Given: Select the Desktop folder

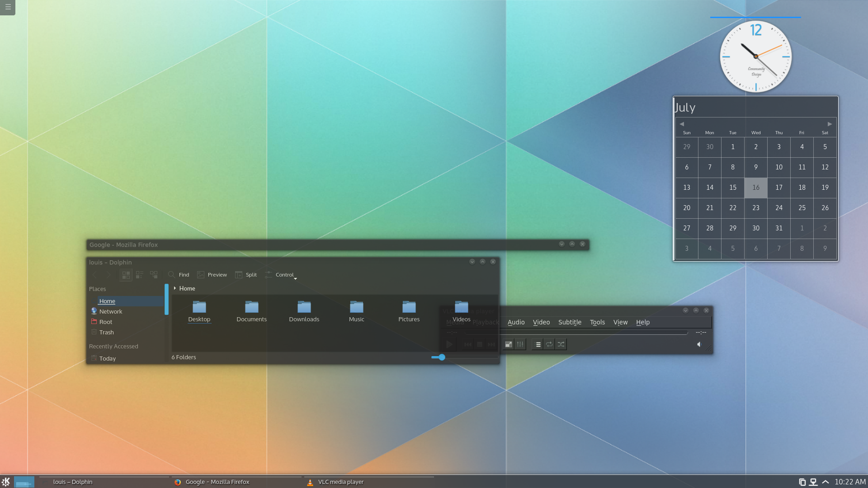Looking at the screenshot, I should coord(199,311).
